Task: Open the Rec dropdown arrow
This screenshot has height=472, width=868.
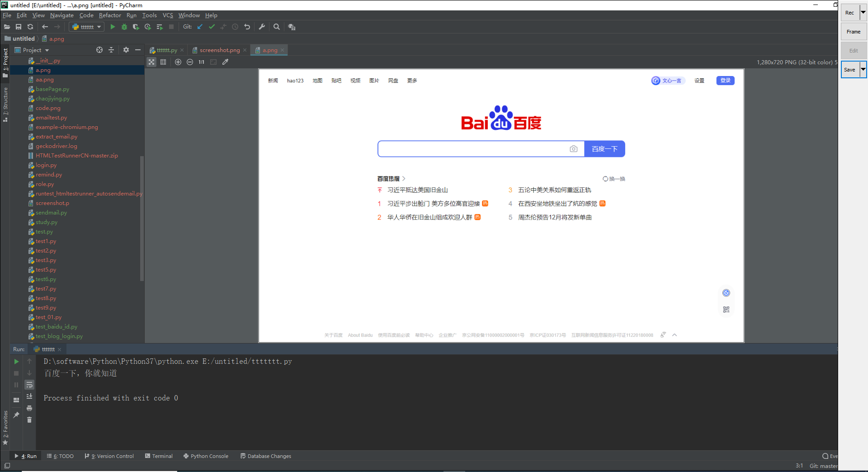Action: pyautogui.click(x=863, y=13)
